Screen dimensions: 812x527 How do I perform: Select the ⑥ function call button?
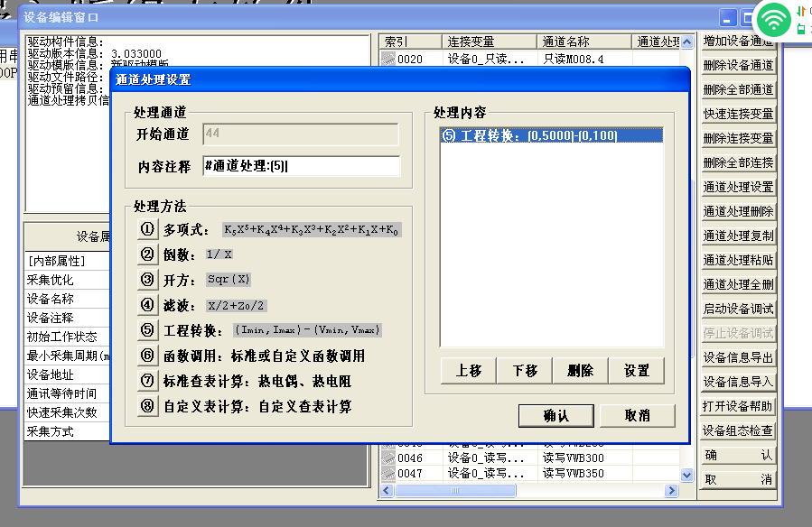tap(147, 356)
